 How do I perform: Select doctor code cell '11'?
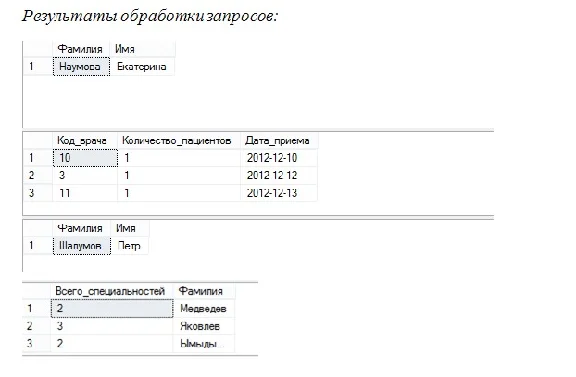85,193
